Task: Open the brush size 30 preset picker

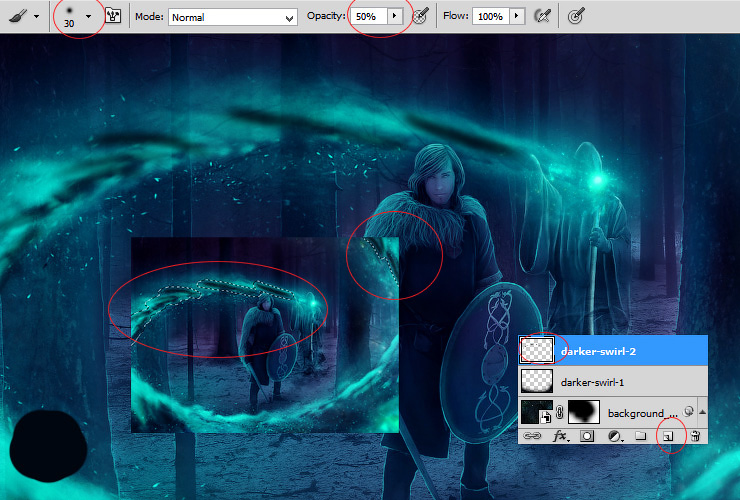Action: [69, 17]
